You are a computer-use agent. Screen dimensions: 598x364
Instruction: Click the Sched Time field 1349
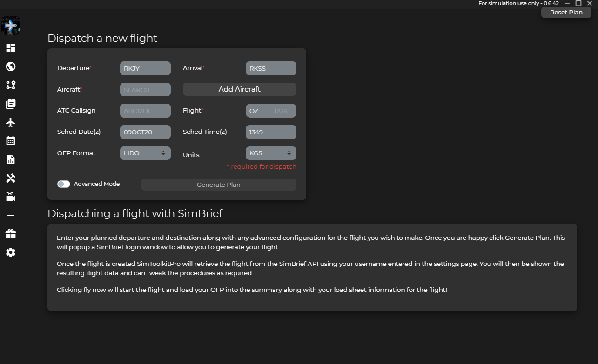271,132
